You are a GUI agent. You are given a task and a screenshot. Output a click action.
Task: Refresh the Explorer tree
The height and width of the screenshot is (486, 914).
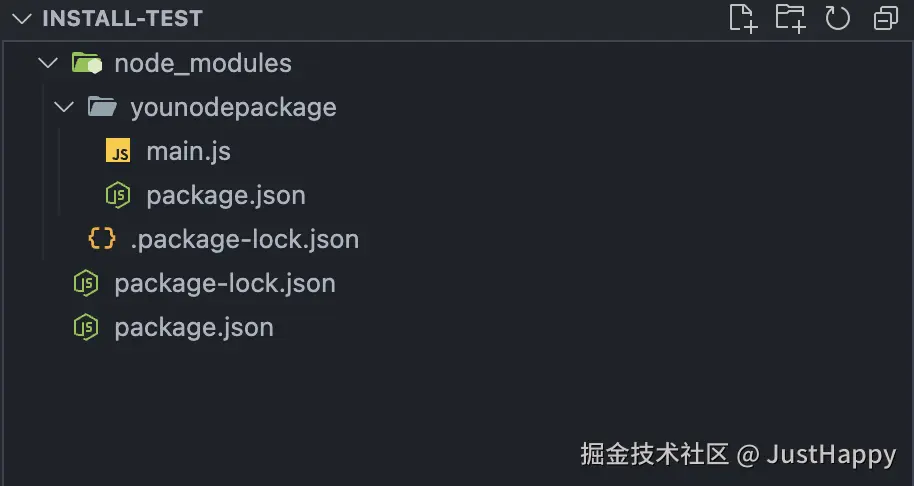click(837, 18)
